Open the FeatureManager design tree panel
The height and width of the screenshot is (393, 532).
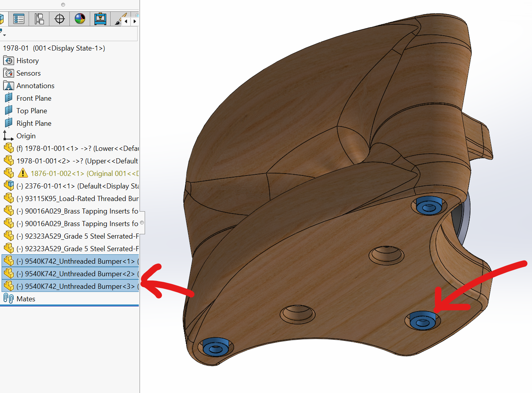(2, 18)
